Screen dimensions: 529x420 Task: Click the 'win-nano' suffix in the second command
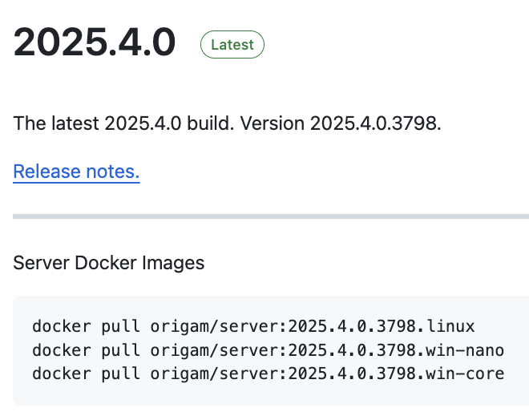[x=465, y=350]
